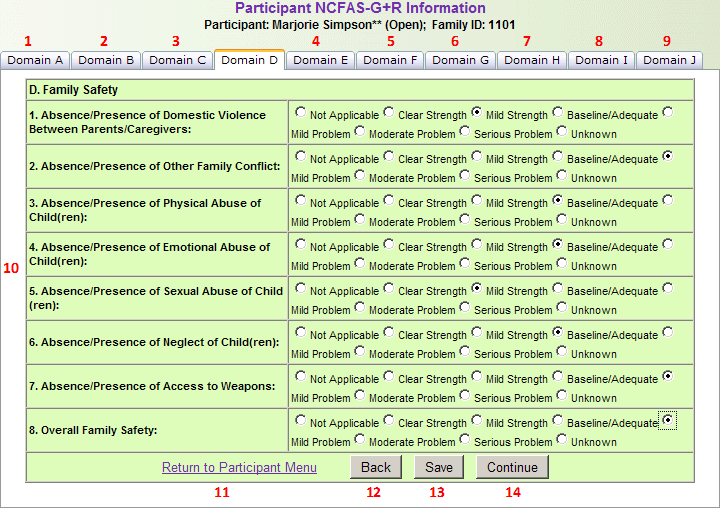Go to the Domain E tab

[321, 60]
